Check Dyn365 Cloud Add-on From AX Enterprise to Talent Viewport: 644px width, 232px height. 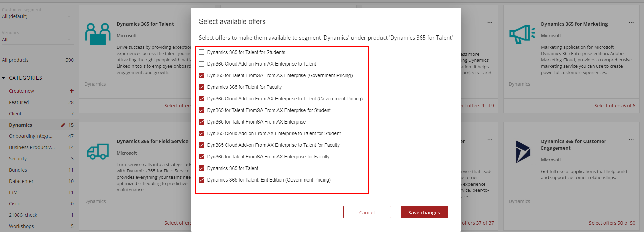(201, 64)
